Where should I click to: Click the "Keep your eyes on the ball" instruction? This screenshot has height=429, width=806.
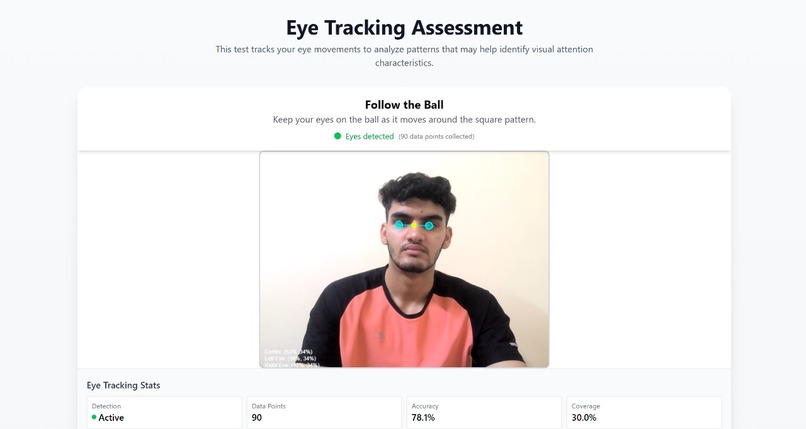(404, 120)
